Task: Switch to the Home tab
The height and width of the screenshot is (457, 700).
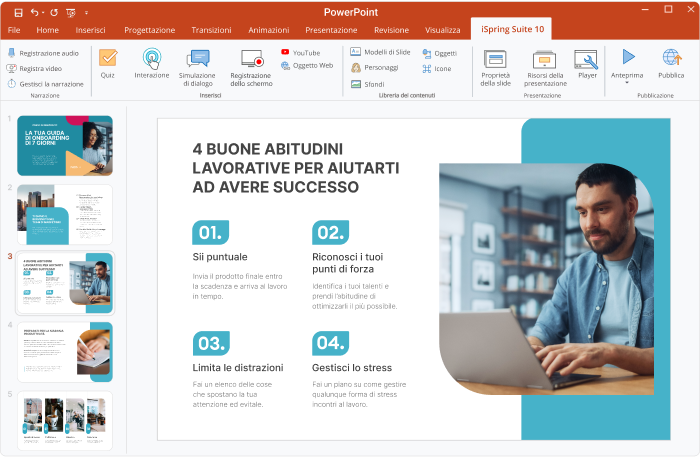Action: [47, 30]
